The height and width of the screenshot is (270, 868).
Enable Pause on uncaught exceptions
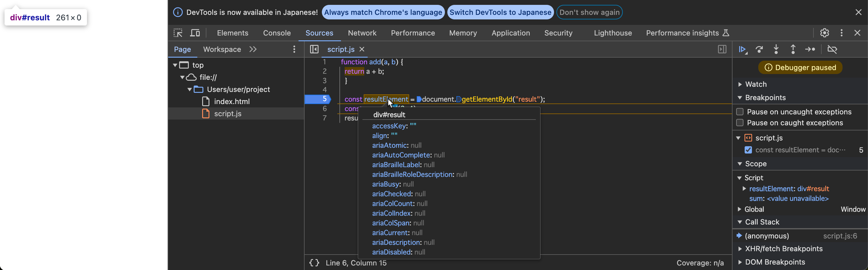click(739, 112)
